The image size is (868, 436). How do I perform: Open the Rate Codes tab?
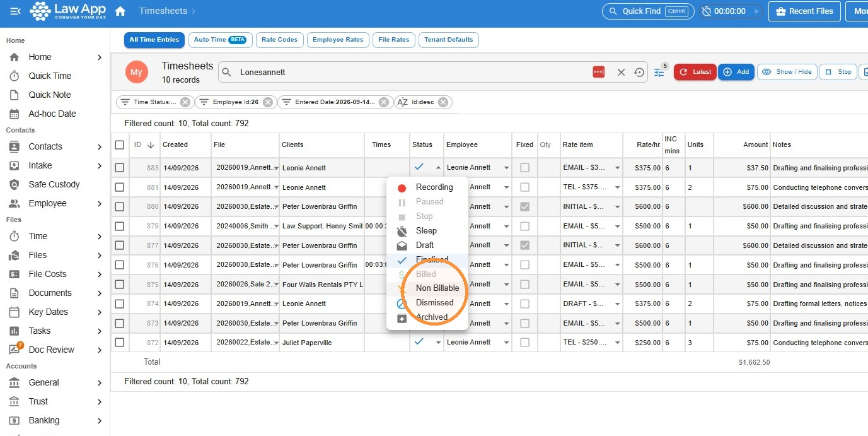tap(279, 40)
